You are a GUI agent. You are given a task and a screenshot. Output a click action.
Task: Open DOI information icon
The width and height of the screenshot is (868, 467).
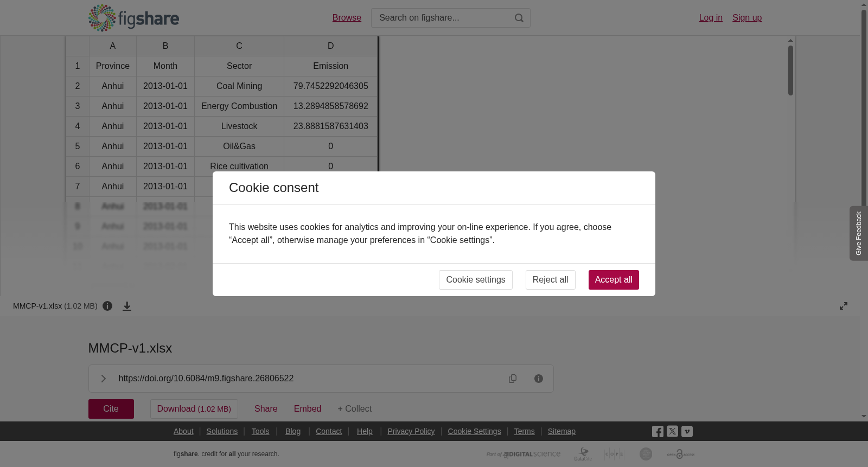[x=539, y=379]
